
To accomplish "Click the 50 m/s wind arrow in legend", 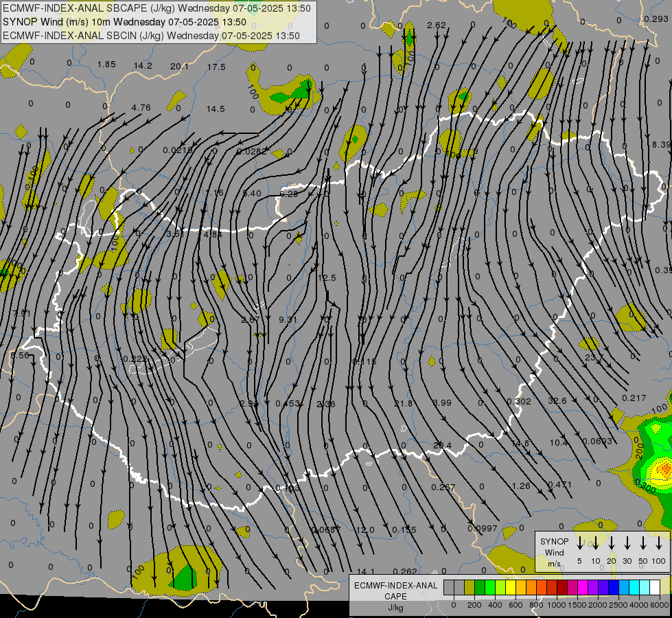I will 643,543.
